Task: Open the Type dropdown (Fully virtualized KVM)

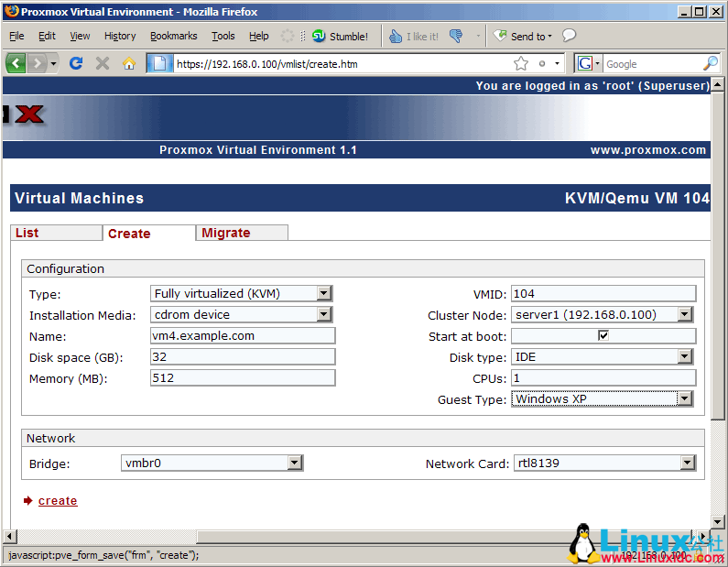Action: [323, 293]
